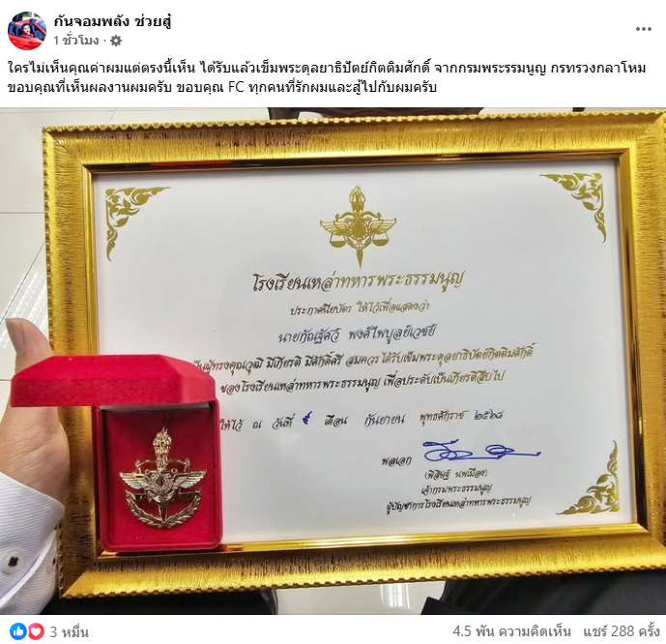Click the blue thumbs-up reaction icon

17,631
